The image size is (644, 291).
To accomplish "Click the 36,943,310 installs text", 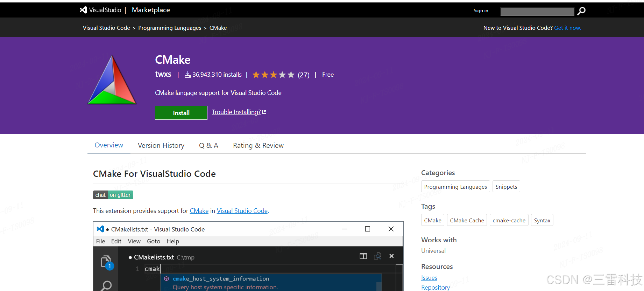I will coord(217,75).
